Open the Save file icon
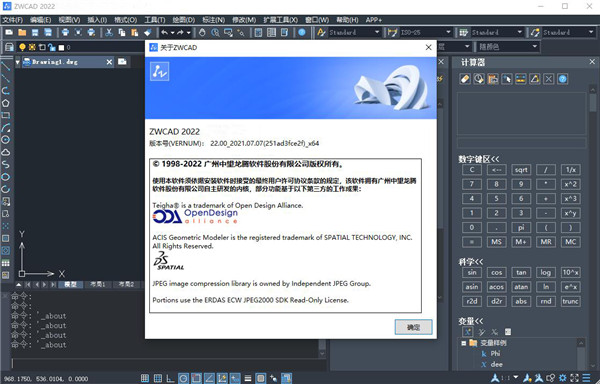The height and width of the screenshot is (384, 600). (x=35, y=33)
